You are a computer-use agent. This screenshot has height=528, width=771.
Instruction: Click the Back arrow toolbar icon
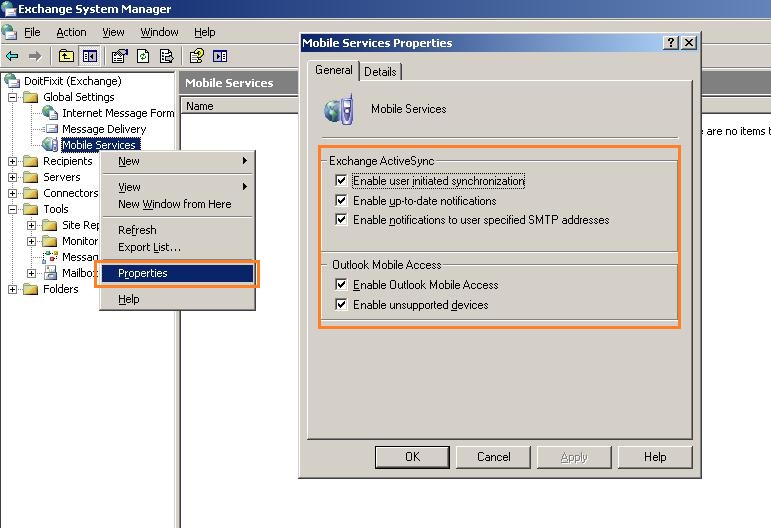pyautogui.click(x=12, y=56)
